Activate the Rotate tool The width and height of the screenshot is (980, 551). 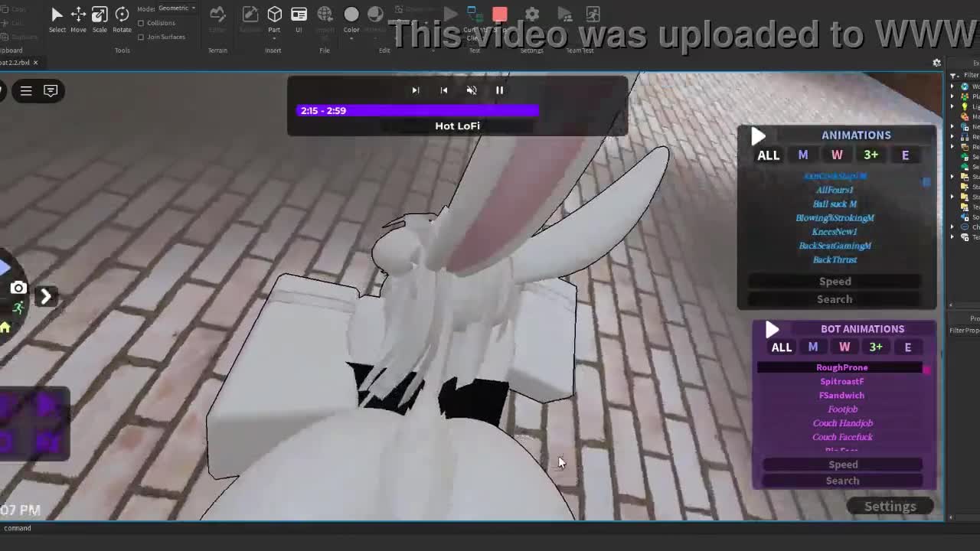(x=122, y=15)
